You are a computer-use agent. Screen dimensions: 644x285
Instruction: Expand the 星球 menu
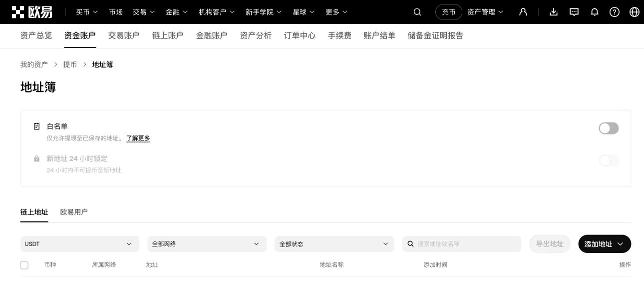pos(304,12)
